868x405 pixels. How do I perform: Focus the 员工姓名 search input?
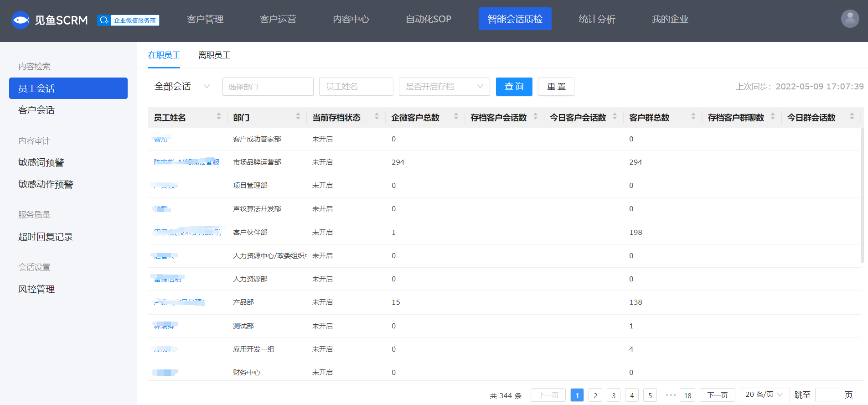(x=356, y=87)
